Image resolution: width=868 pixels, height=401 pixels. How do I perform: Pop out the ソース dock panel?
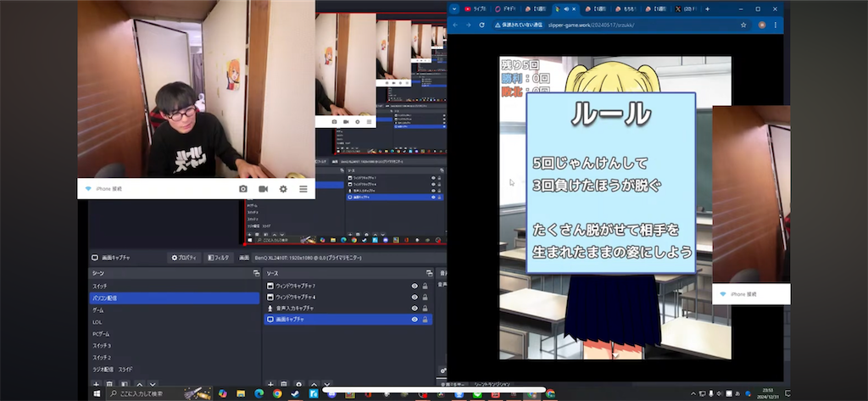click(x=429, y=273)
